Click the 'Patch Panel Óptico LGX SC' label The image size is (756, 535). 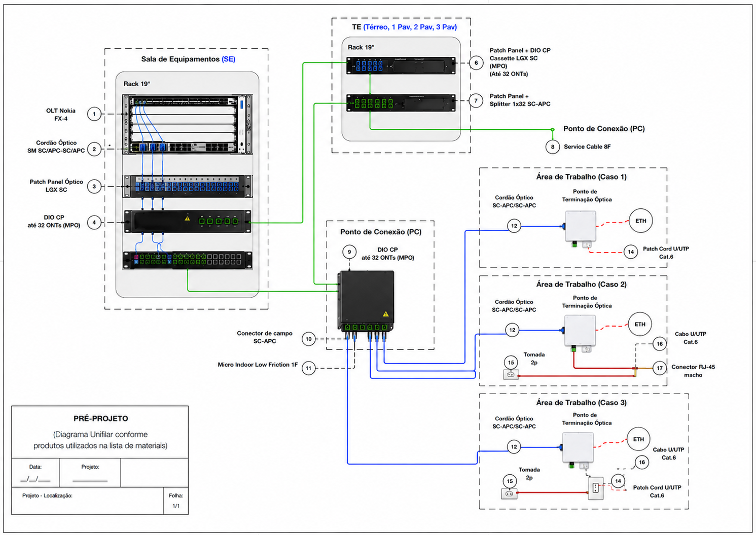pos(56,186)
